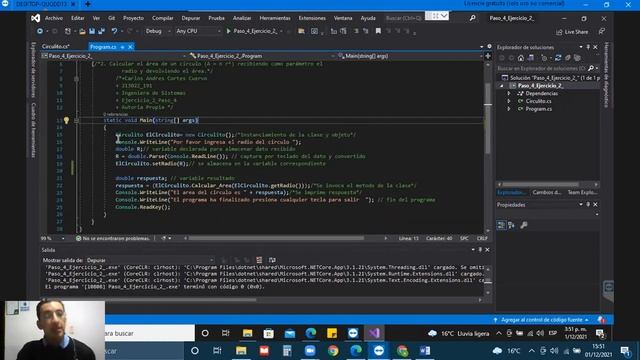Click the refresh icon in solution explorer toolbar
The width and height of the screenshot is (640, 360).
click(558, 58)
